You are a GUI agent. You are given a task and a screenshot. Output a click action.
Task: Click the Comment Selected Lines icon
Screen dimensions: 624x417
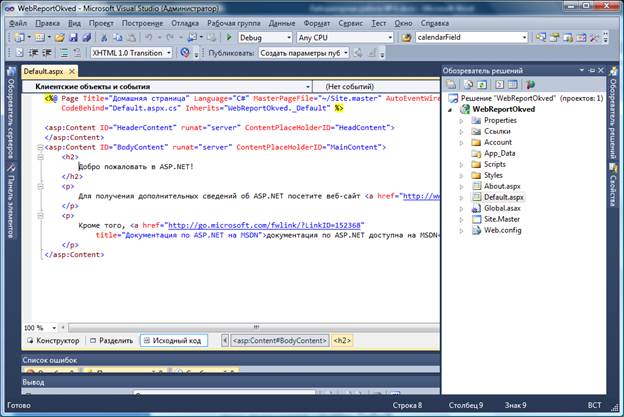point(64,53)
